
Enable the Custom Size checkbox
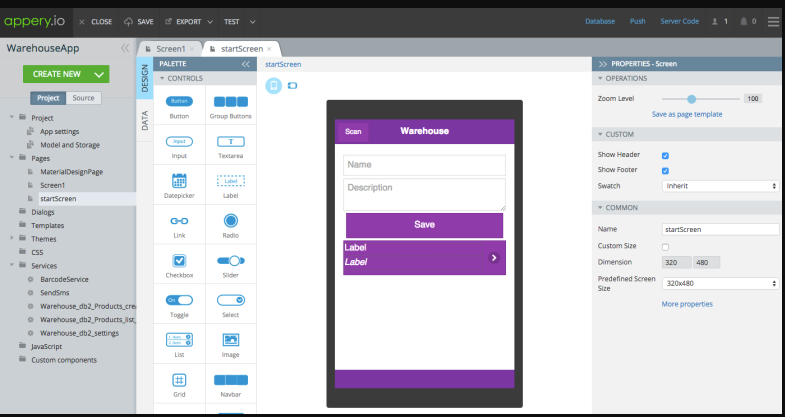665,247
